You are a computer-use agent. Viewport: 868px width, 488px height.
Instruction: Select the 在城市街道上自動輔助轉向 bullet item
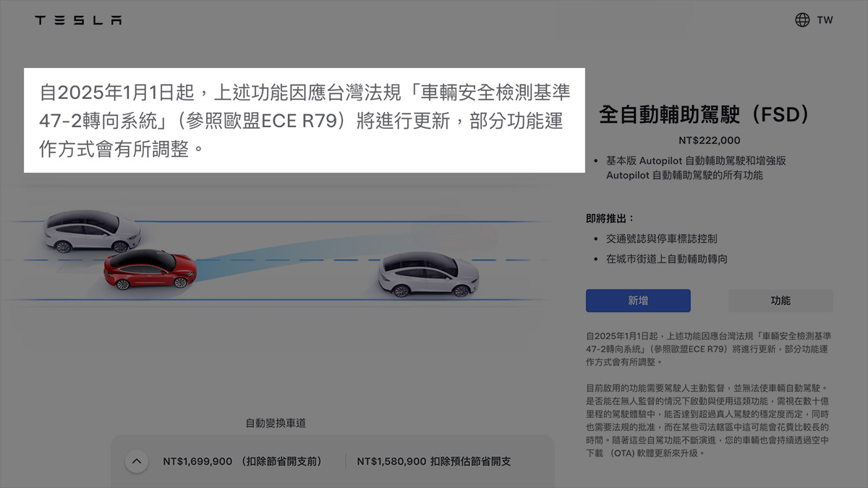(x=666, y=259)
